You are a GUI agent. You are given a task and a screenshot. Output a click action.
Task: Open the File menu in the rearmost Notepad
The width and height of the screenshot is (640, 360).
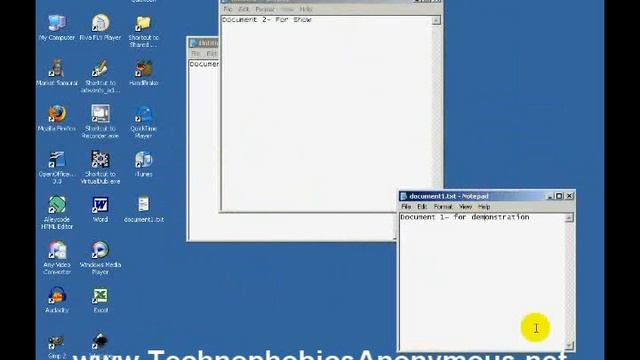pyautogui.click(x=196, y=53)
